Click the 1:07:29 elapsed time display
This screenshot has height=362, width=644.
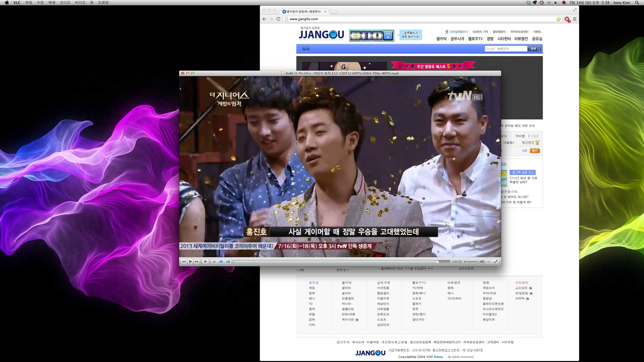point(457,262)
